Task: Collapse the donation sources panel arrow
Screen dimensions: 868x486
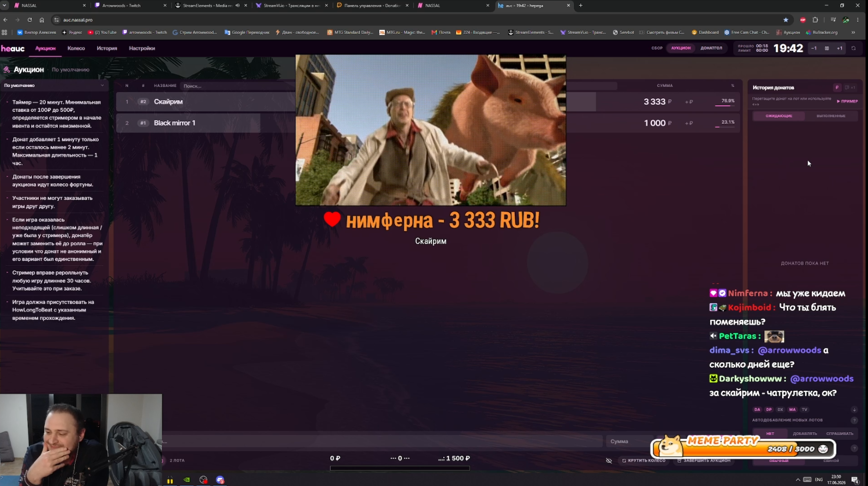Action: pyautogui.click(x=854, y=410)
